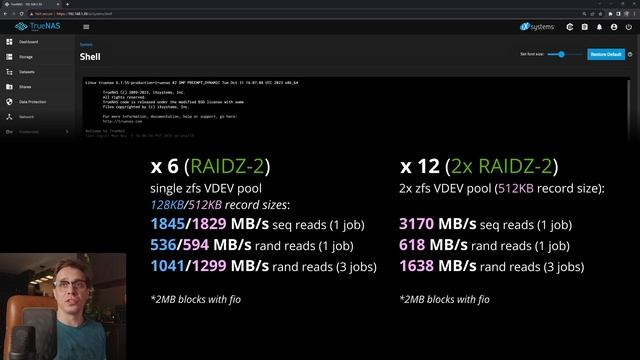The height and width of the screenshot is (360, 640).
Task: Open Datasets in the sidebar
Action: [38, 72]
